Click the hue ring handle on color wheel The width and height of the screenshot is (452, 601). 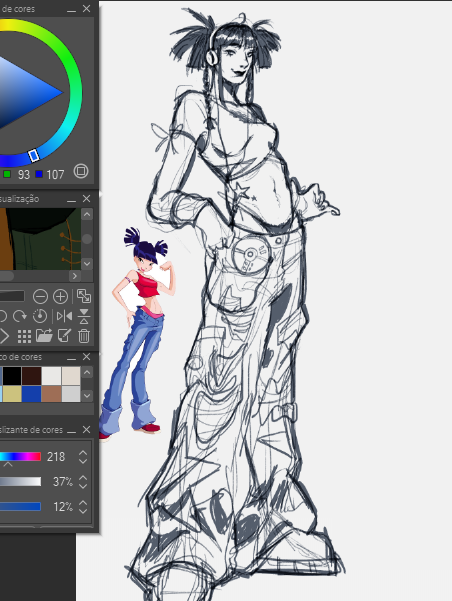34,155
